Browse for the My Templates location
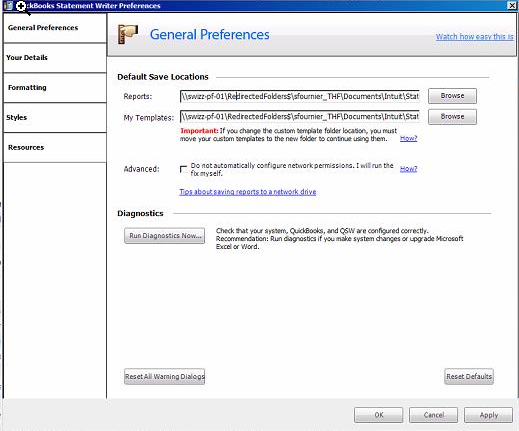 (x=452, y=117)
